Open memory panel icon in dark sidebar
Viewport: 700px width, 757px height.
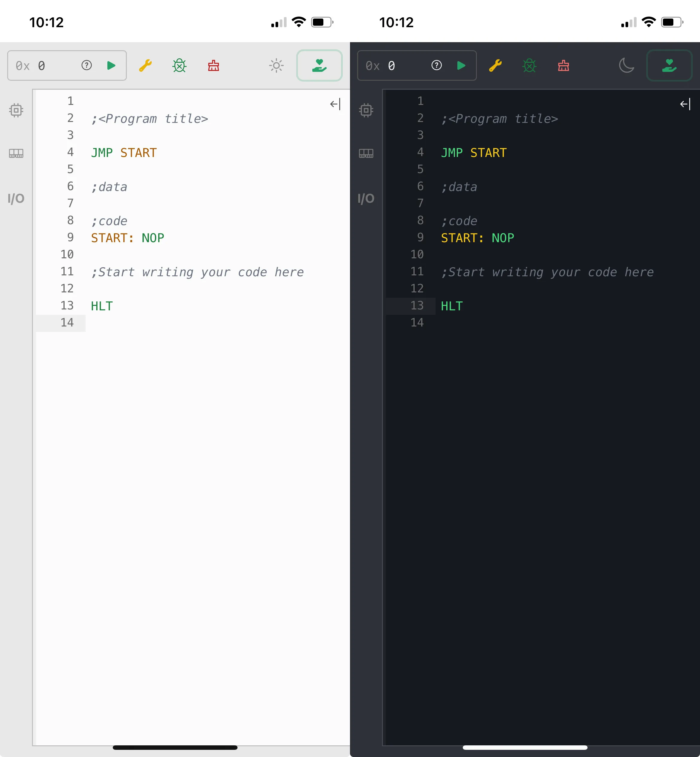tap(366, 153)
